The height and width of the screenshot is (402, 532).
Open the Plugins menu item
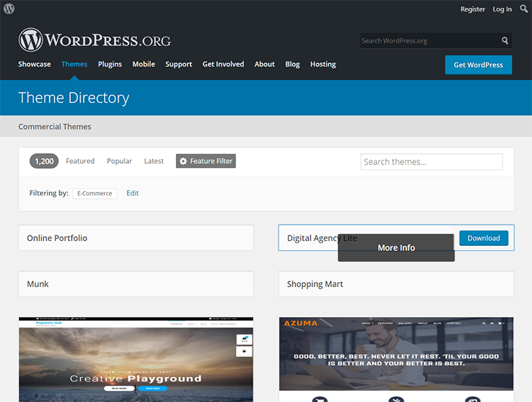pos(110,64)
